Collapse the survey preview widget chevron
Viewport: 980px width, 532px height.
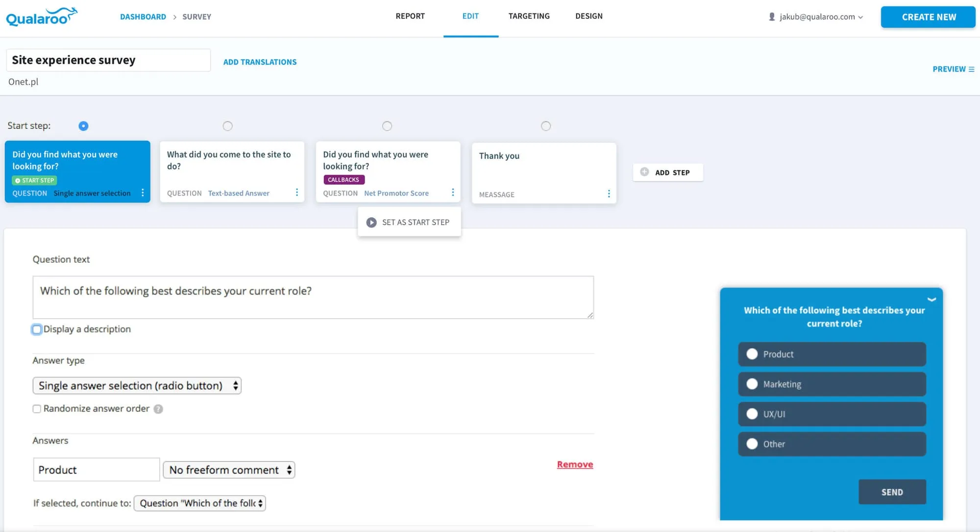[x=930, y=299]
